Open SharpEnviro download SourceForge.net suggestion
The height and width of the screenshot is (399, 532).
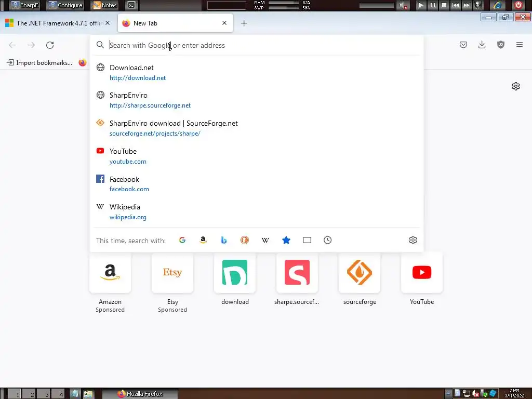coord(257,128)
